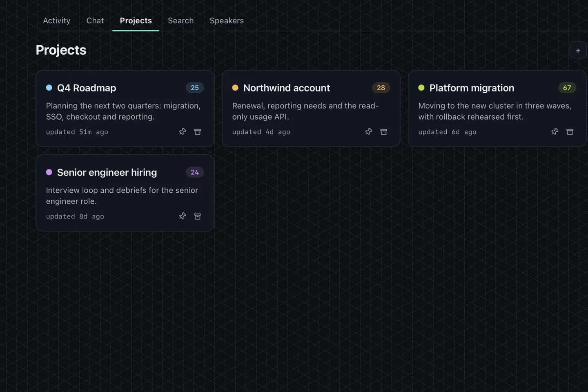Open the Speakers tab
Viewport: 588px width, 392px height.
pos(227,20)
